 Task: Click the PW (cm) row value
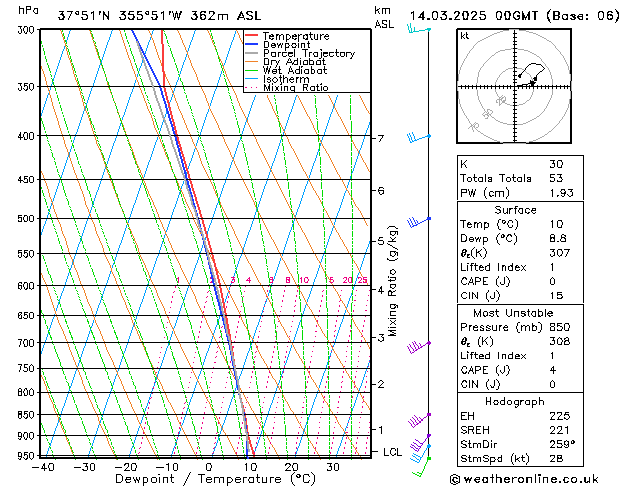click(561, 193)
